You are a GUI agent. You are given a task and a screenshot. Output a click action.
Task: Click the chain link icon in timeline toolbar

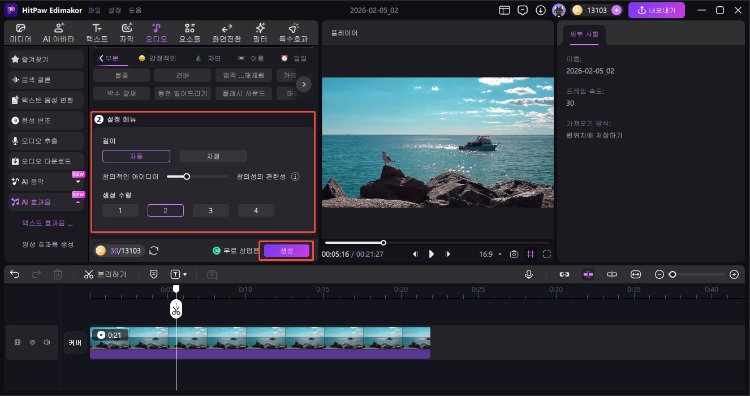564,274
